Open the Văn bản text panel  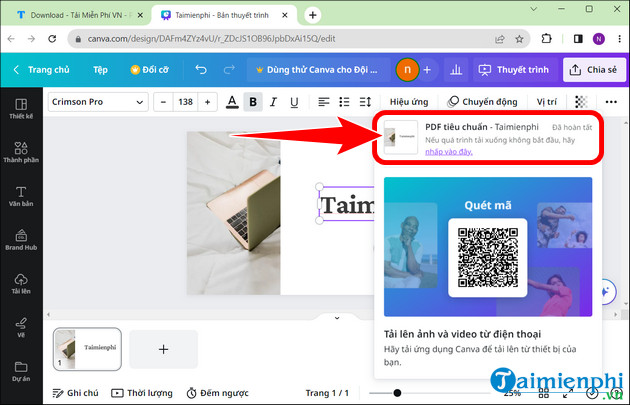pos(21,196)
